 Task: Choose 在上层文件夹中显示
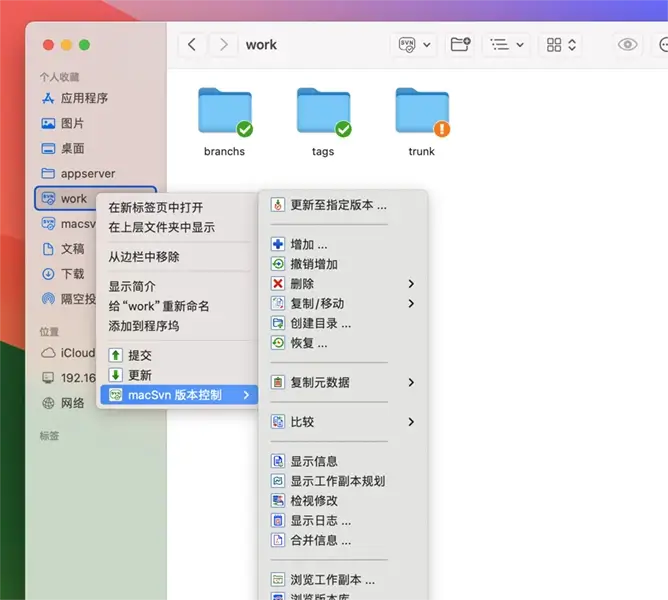(161, 227)
